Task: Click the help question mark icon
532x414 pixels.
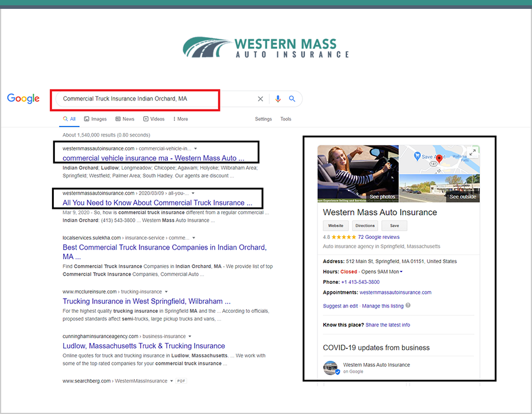Action: coord(408,305)
